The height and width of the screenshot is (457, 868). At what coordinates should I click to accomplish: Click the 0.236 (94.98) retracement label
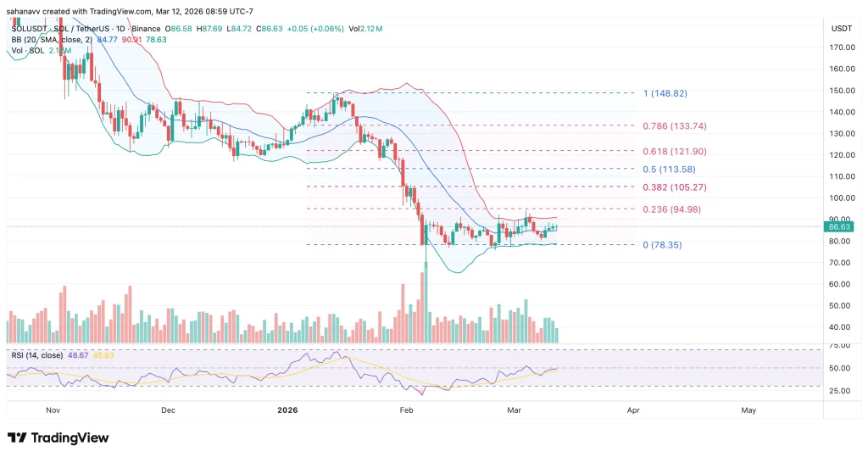coord(675,209)
